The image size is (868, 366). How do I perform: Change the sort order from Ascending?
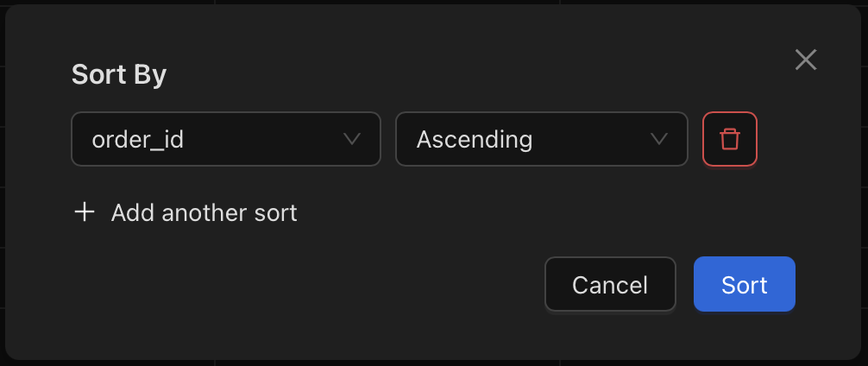point(541,139)
